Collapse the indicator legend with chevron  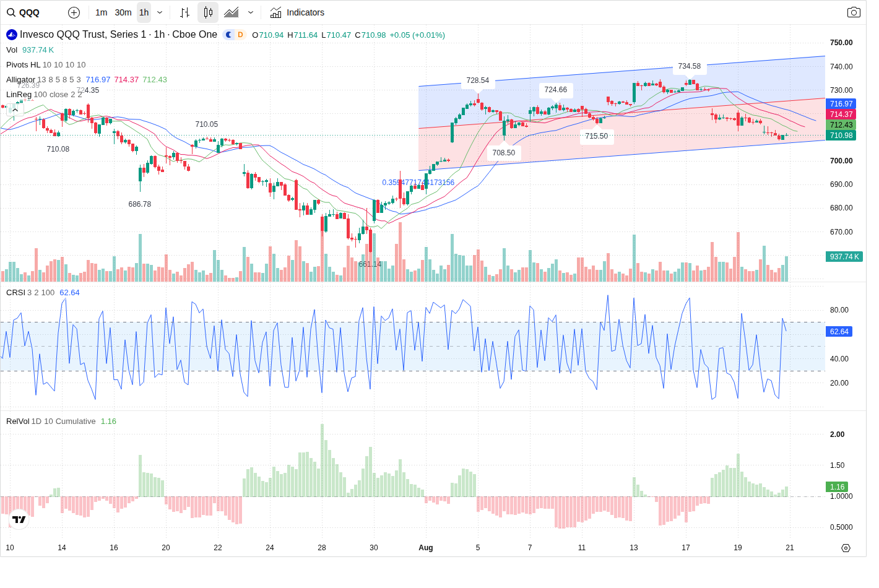point(15,110)
